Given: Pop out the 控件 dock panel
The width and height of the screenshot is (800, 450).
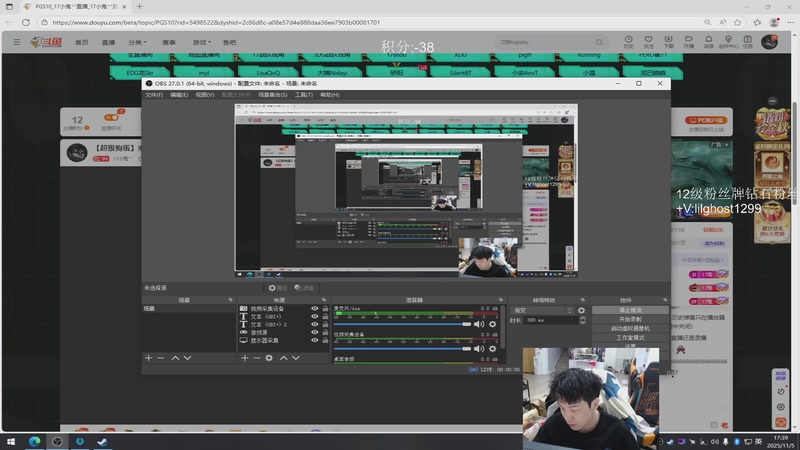Looking at the screenshot, I should (x=664, y=300).
